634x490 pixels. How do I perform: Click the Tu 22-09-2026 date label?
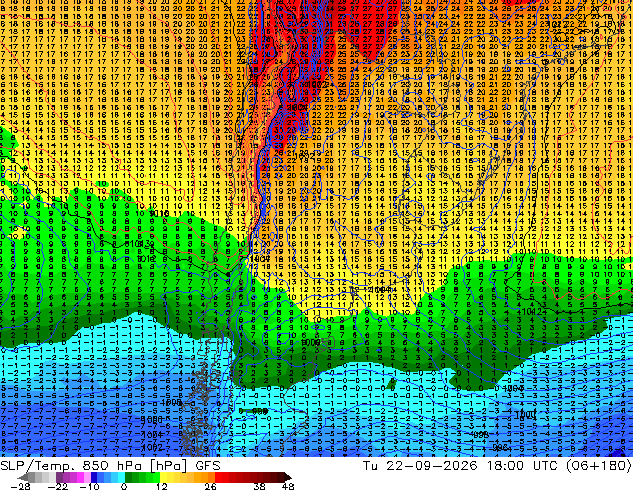[x=420, y=466]
